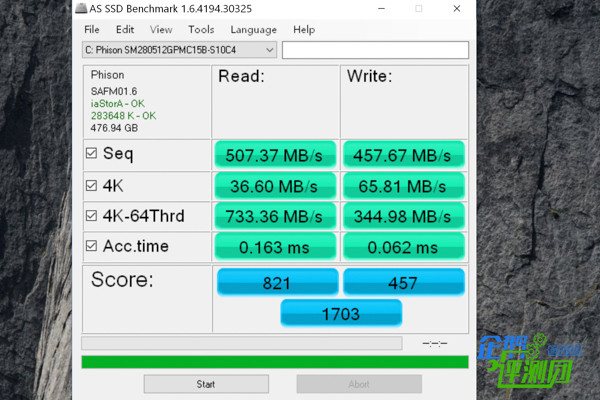Open the View menu
This screenshot has width=600, height=400.
(160, 30)
